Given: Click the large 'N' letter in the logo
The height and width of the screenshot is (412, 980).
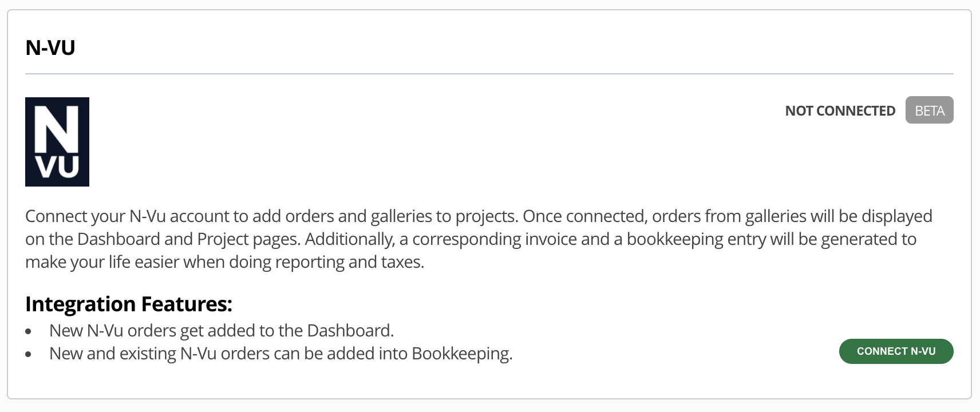Looking at the screenshot, I should click(x=57, y=130).
